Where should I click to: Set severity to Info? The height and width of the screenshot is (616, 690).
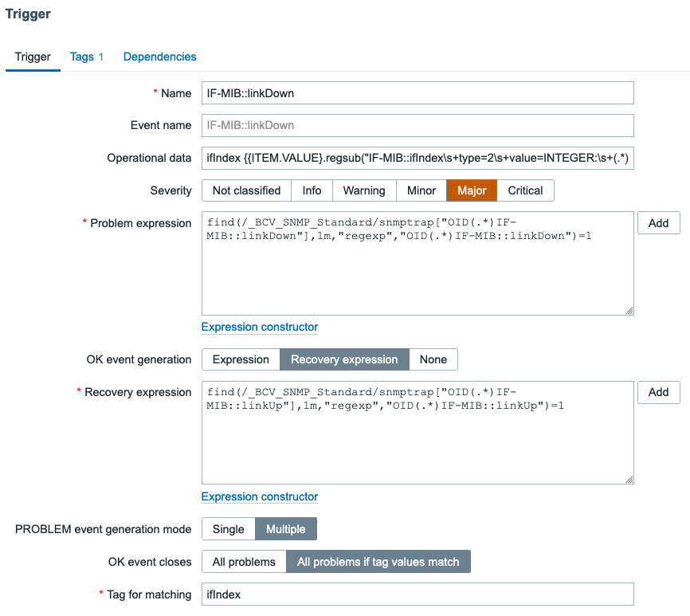pos(312,190)
